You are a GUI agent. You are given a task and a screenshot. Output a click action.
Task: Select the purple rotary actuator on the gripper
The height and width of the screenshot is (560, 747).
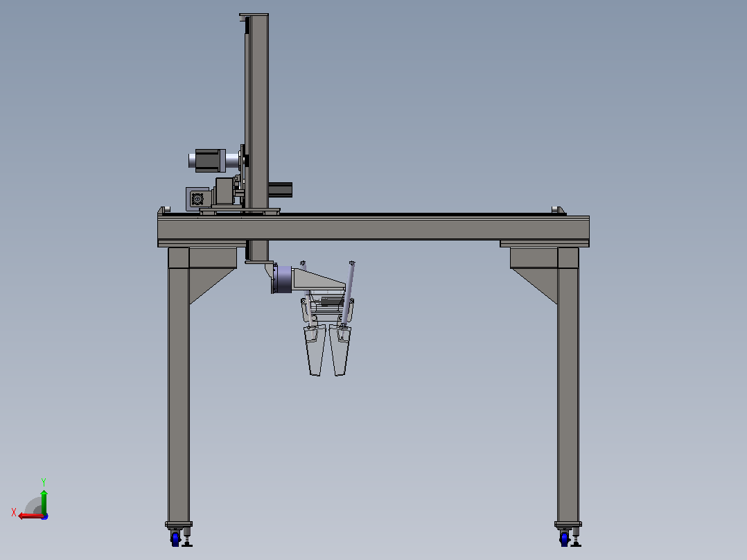[283, 280]
